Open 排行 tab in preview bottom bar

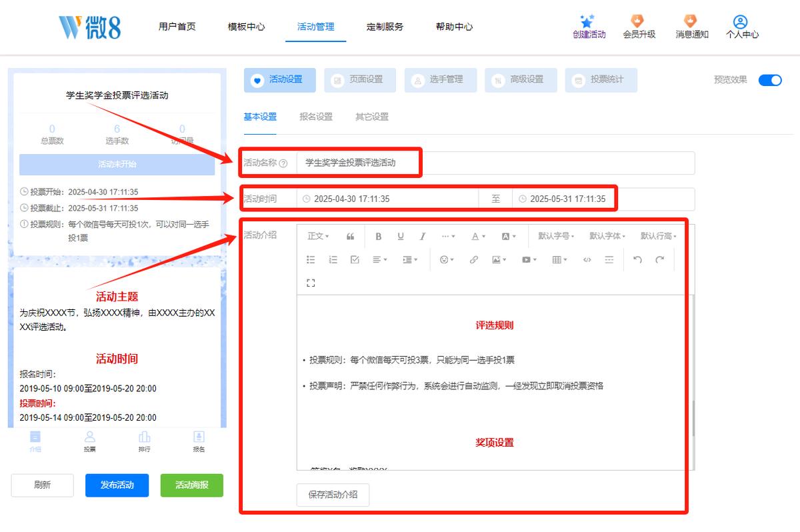point(144,441)
